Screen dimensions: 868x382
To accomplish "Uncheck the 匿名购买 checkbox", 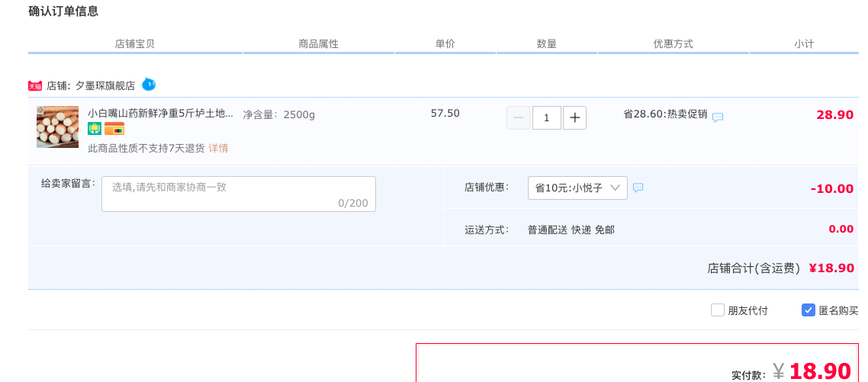I will (x=809, y=310).
